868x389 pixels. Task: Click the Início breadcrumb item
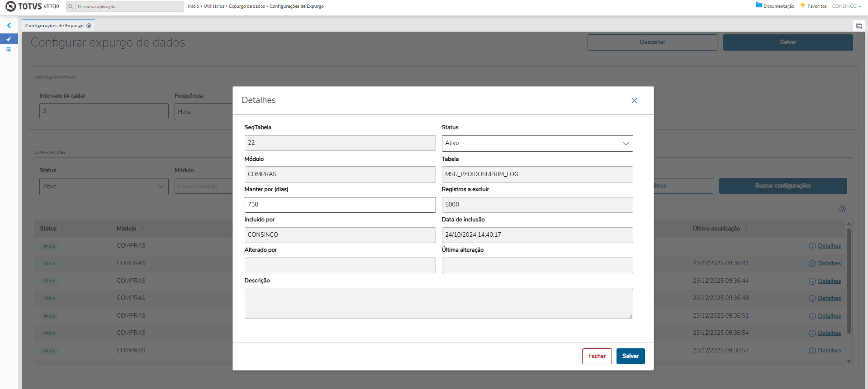pos(193,6)
